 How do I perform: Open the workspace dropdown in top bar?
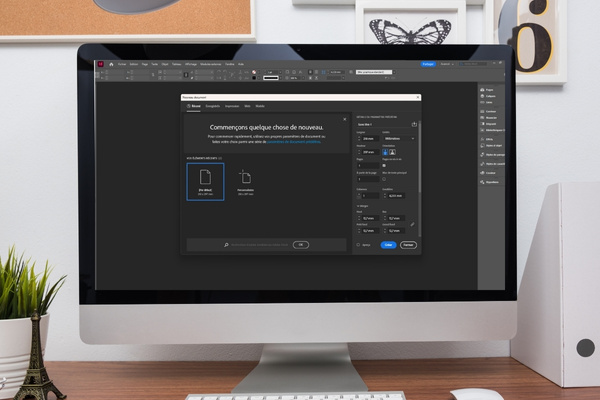(452, 64)
